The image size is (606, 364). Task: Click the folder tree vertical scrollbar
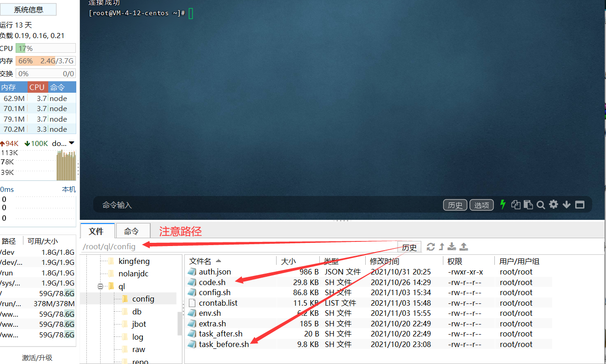[180, 324]
